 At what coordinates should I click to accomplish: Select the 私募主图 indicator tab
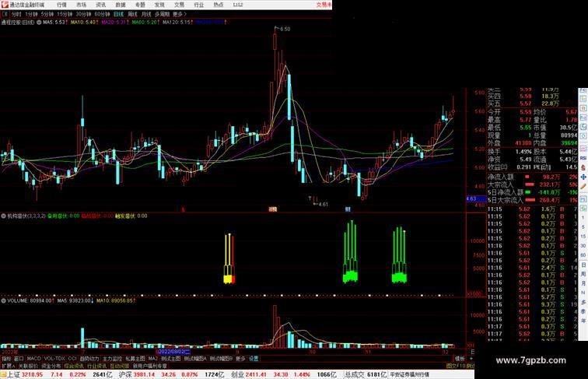[135, 359]
